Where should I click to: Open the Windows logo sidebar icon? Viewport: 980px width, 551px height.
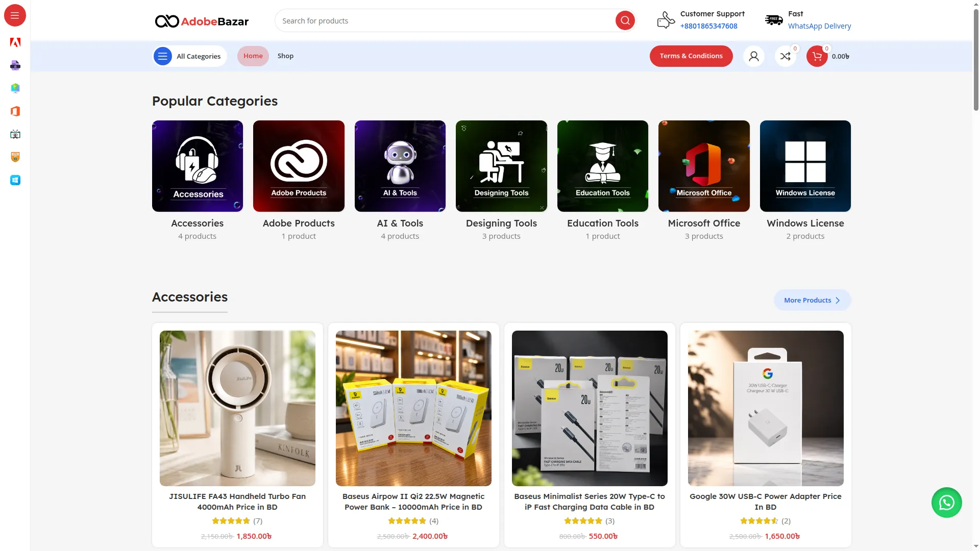click(15, 180)
